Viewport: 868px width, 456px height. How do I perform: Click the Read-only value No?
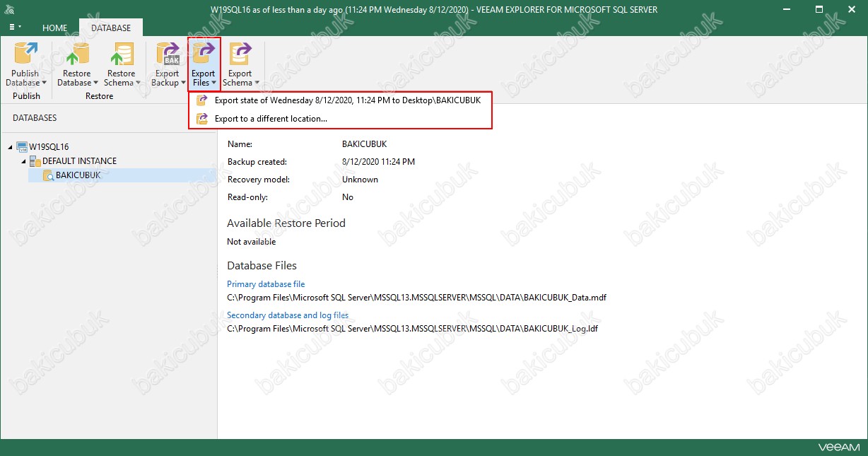click(348, 197)
